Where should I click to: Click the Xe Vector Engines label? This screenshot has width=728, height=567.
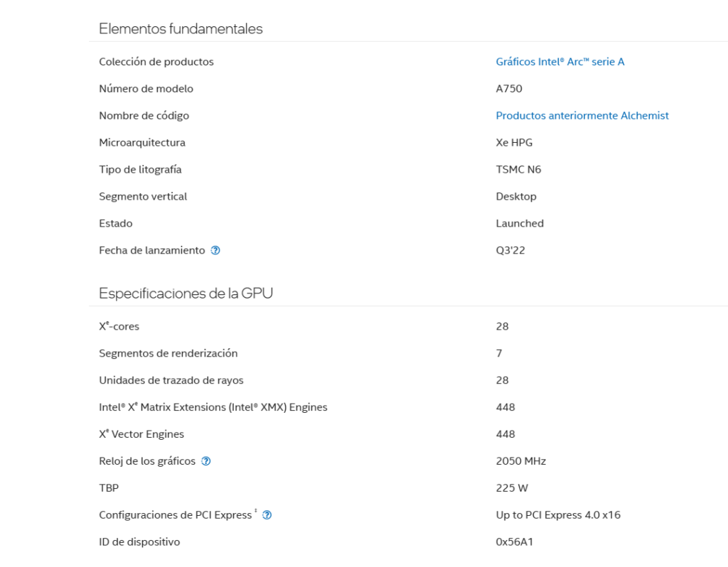tap(141, 434)
